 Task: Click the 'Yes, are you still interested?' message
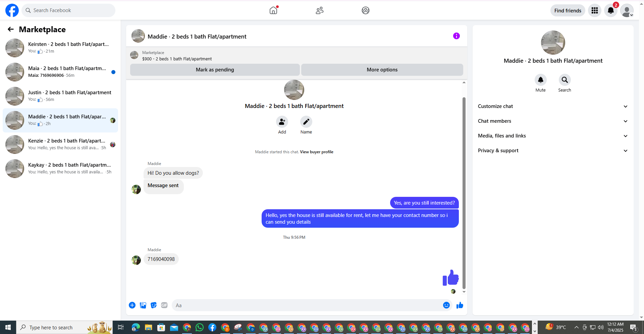click(424, 203)
